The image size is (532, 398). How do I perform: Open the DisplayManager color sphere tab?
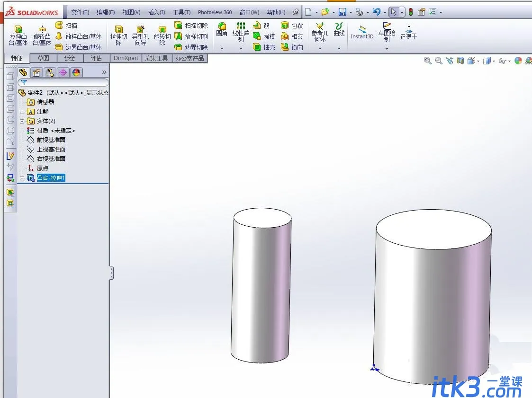tap(76, 72)
